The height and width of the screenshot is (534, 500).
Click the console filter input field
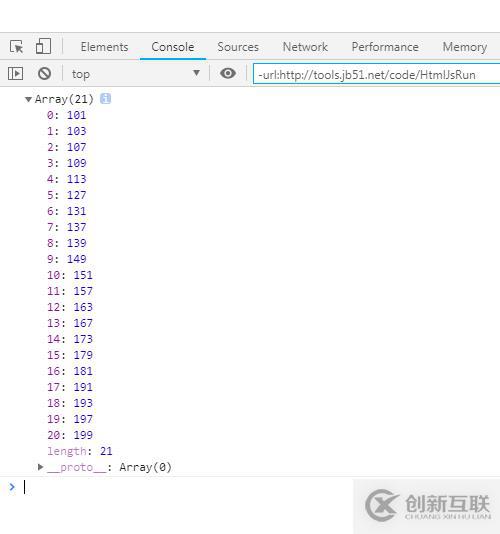click(376, 74)
